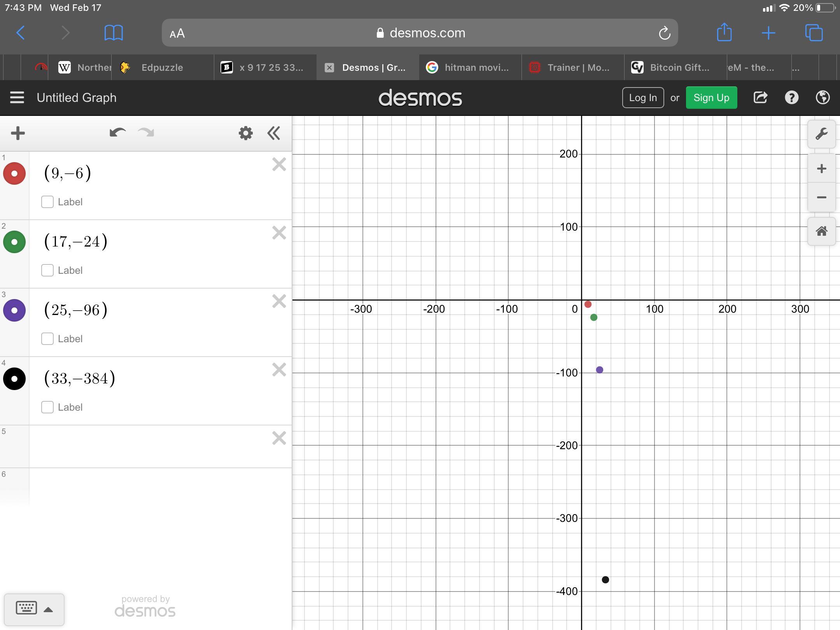Click the green Sign Up button

coord(711,98)
